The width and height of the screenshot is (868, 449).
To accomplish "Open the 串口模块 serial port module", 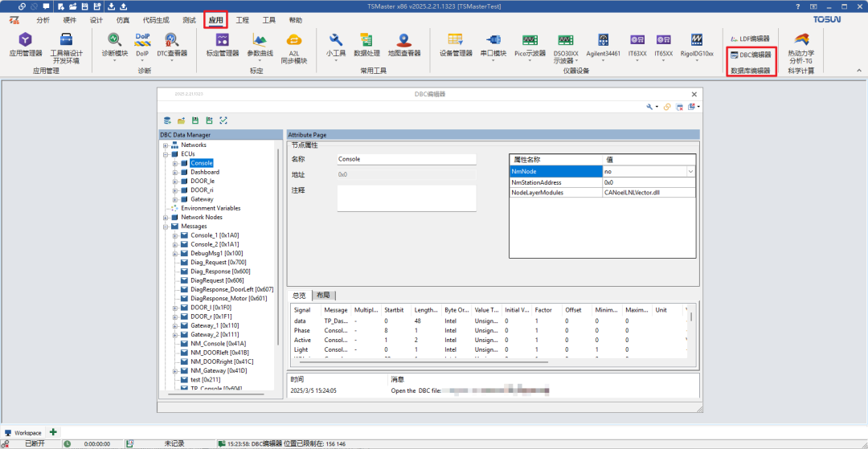I will pos(493,44).
